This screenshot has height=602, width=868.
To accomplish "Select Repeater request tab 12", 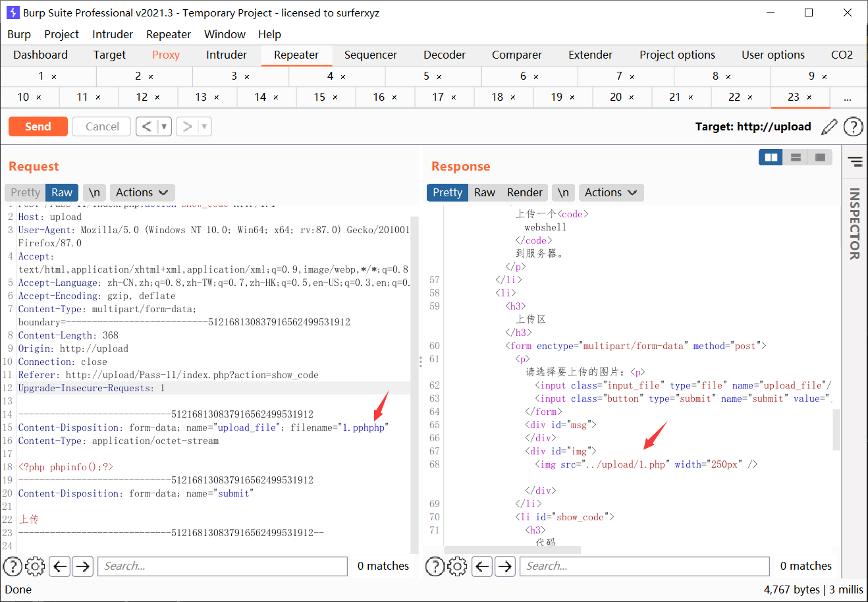I will point(148,97).
